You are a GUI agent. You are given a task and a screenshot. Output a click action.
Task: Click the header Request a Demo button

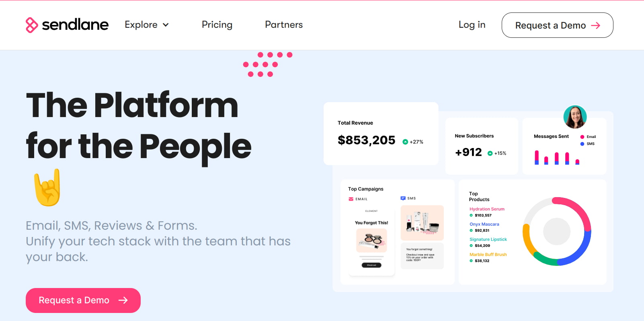click(557, 25)
